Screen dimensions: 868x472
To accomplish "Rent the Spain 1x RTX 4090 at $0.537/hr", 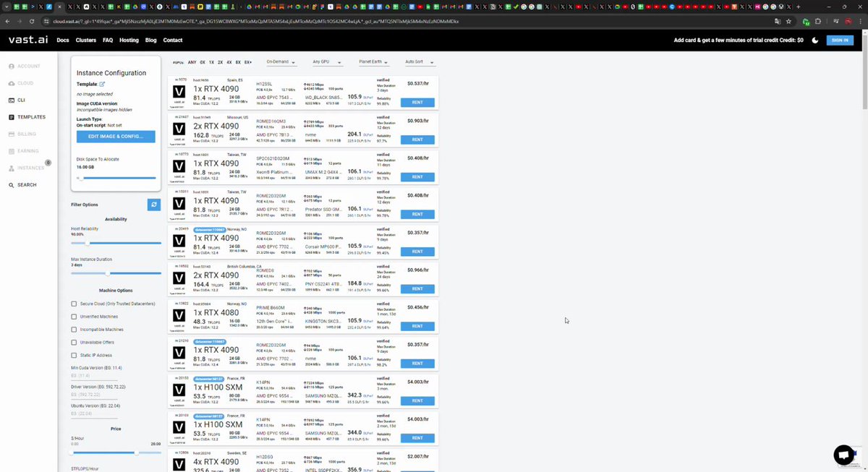I will pos(417,103).
